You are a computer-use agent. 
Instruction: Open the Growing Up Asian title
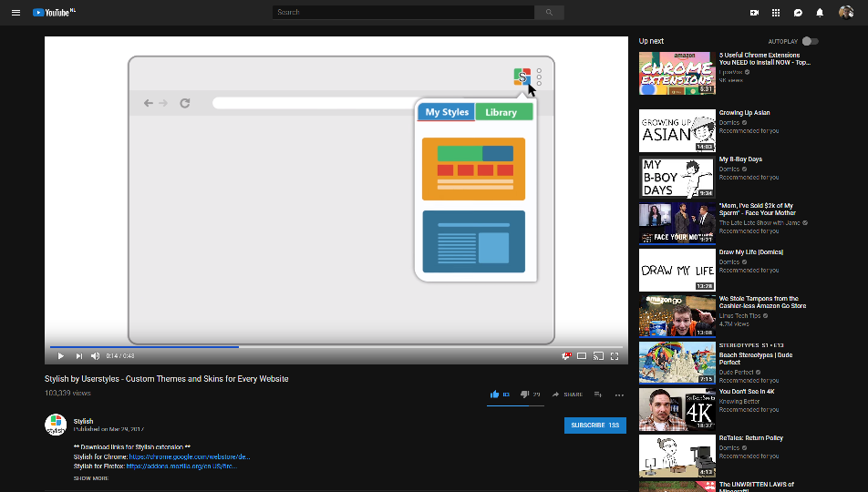coord(744,112)
